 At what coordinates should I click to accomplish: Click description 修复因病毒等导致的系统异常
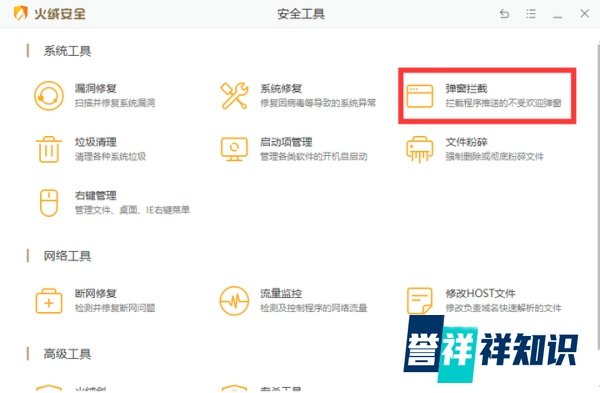pos(318,103)
